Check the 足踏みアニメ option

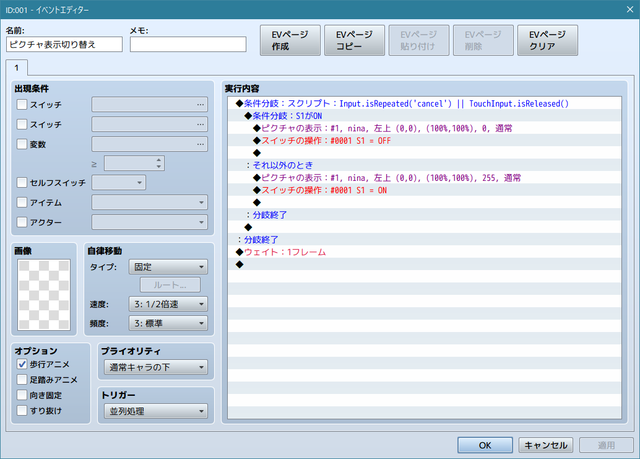pyautogui.click(x=22, y=379)
